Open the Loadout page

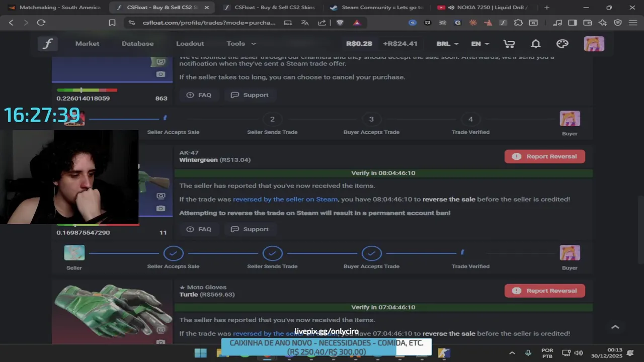pos(190,44)
